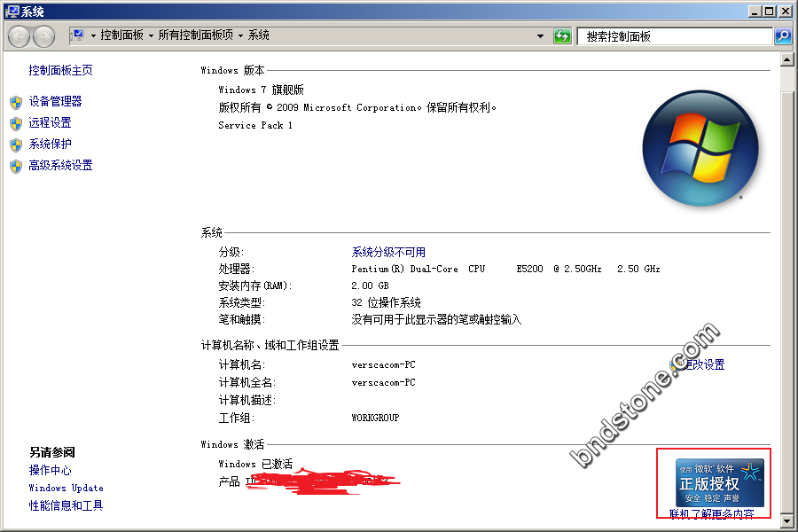Click the text Windows 7 旗舰版

(x=261, y=90)
